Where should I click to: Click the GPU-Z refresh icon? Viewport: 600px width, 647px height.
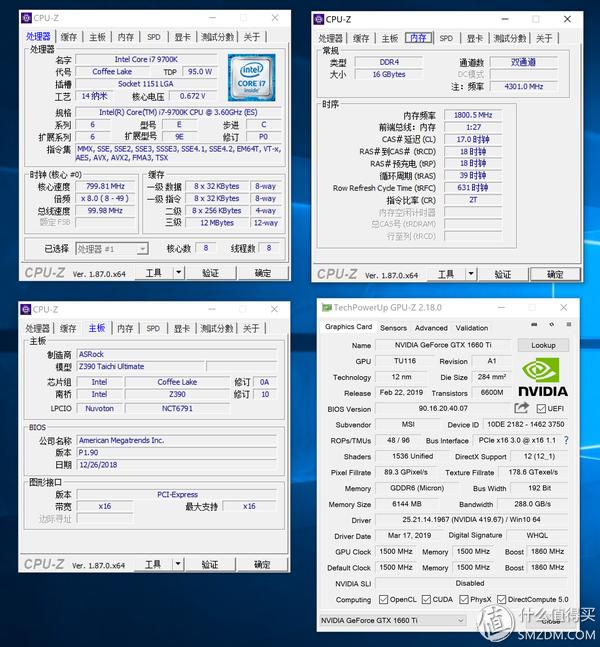pos(552,325)
